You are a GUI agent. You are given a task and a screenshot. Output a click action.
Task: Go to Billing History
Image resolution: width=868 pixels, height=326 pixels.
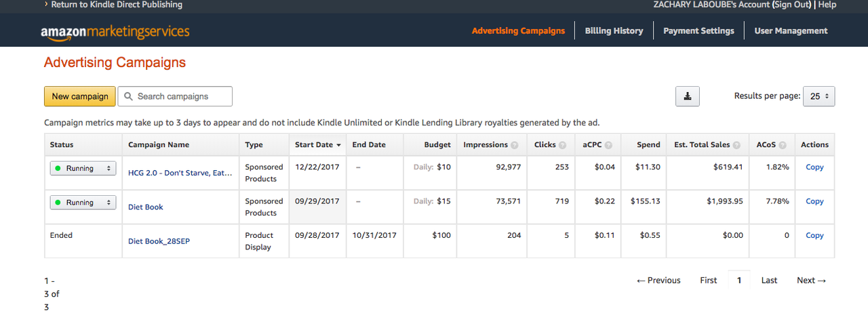point(614,30)
